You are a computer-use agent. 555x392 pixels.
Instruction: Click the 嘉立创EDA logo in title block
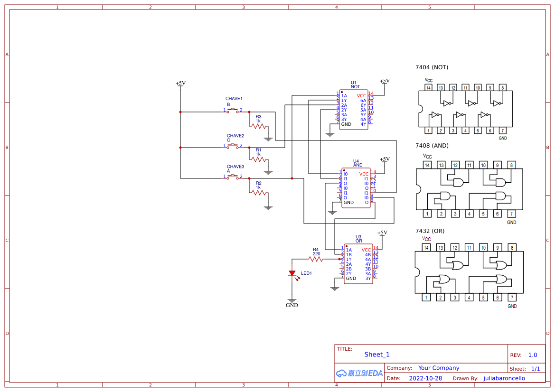359,373
